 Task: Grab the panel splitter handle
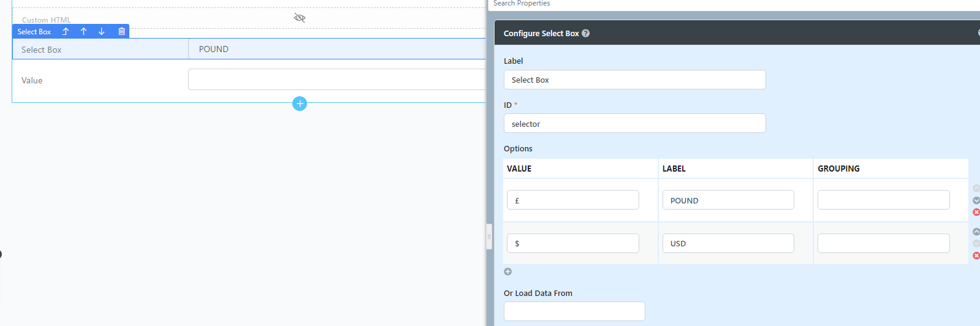coord(489,237)
